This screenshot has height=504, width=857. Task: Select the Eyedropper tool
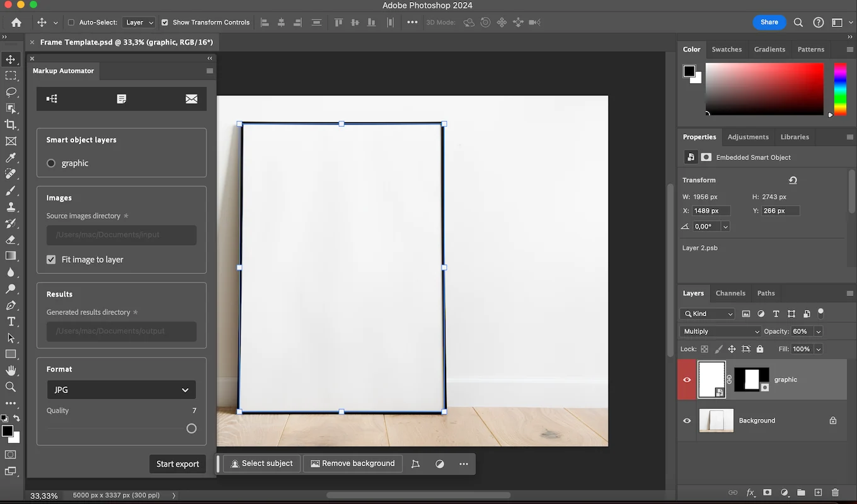11,157
